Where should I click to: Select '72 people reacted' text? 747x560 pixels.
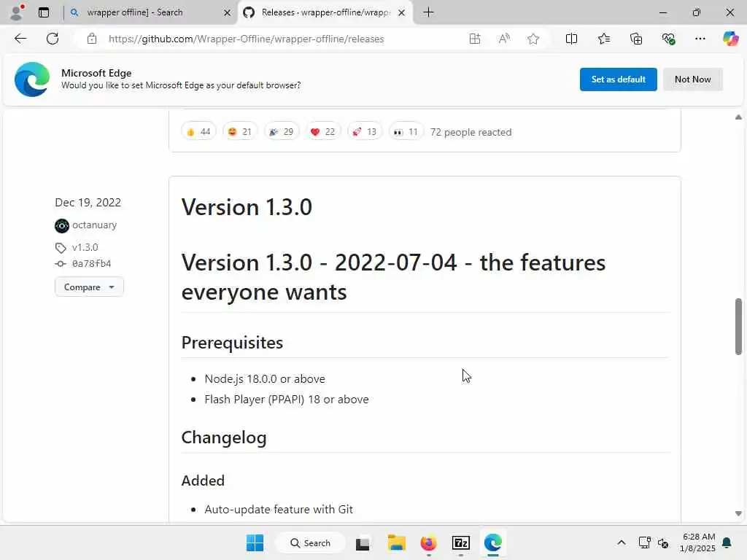[x=471, y=132]
